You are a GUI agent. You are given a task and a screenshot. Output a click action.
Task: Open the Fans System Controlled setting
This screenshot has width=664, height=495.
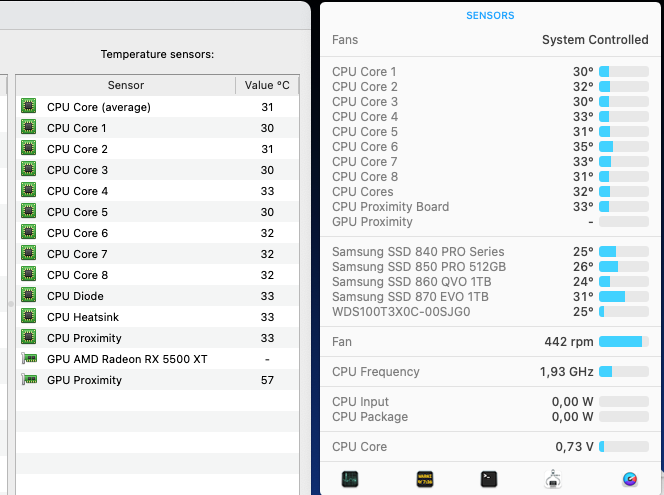pyautogui.click(x=594, y=40)
